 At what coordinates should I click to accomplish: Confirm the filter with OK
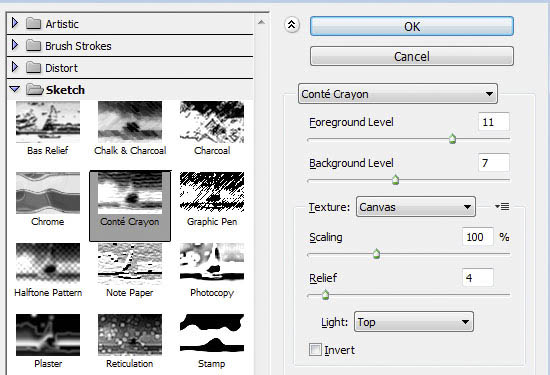(x=412, y=26)
